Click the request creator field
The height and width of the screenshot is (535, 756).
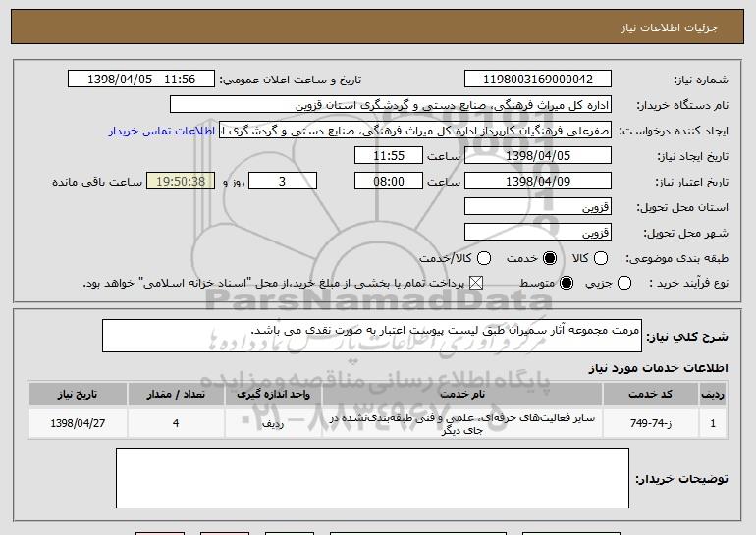[415, 131]
